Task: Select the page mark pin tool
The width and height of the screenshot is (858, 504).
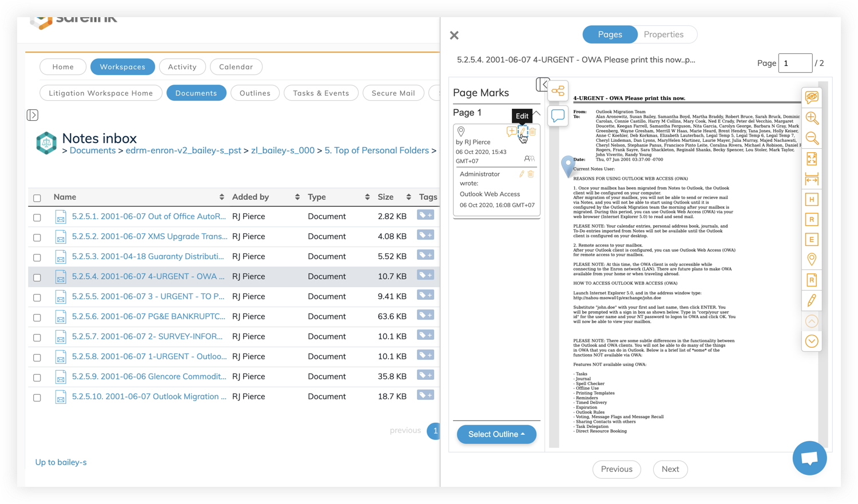Action: coord(812,260)
